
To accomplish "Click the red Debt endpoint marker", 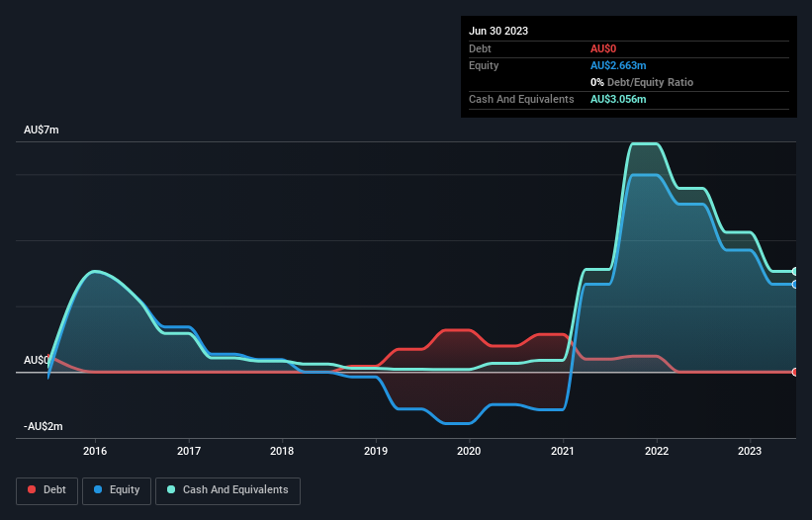I will pos(795,372).
